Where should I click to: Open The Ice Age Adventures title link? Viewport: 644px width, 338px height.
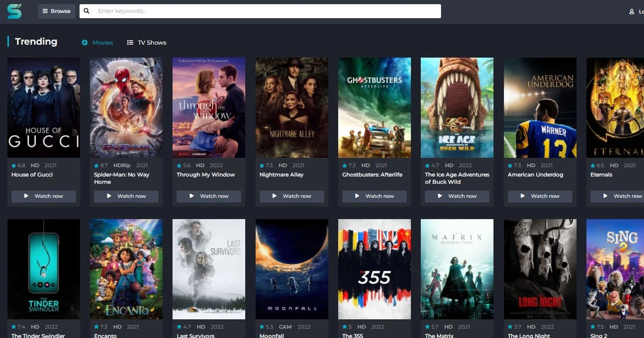point(457,178)
